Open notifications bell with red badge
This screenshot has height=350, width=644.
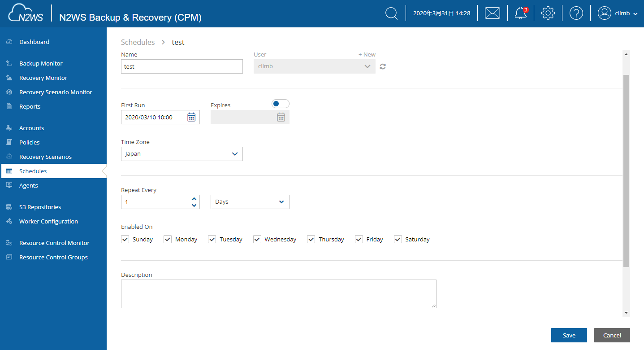(521, 13)
